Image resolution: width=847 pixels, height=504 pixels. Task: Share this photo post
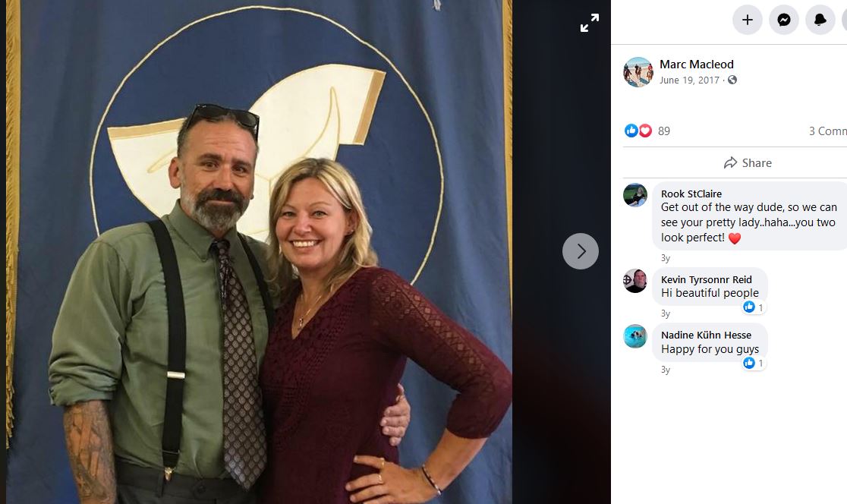748,163
